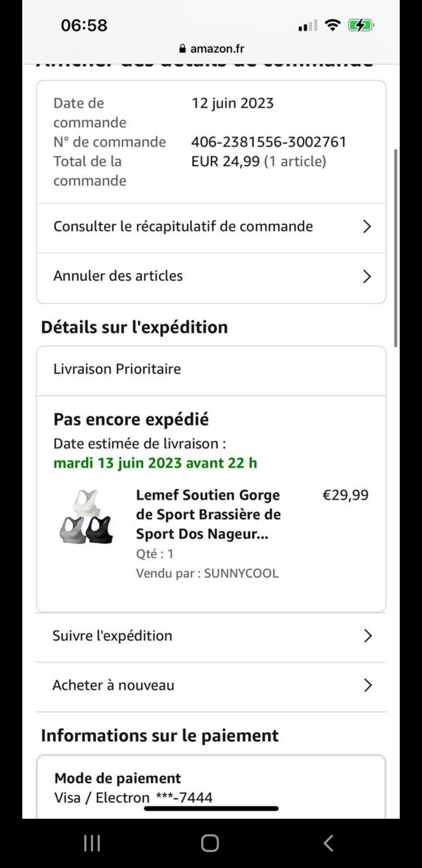Tap chevron beside Acheter à nouveau

point(367,685)
